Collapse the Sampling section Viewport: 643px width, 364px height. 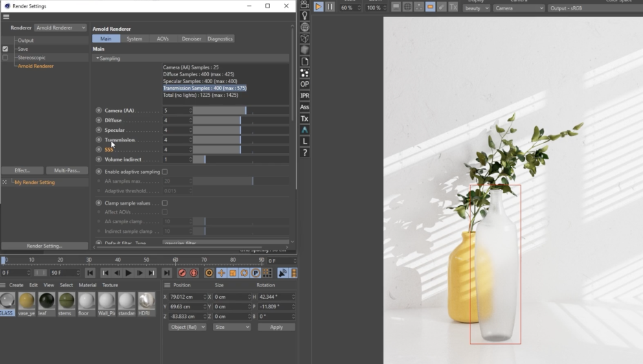[x=98, y=58]
